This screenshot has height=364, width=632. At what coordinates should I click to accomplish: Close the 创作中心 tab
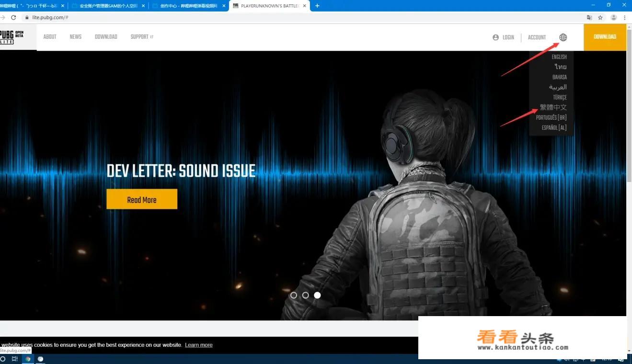coord(224,6)
